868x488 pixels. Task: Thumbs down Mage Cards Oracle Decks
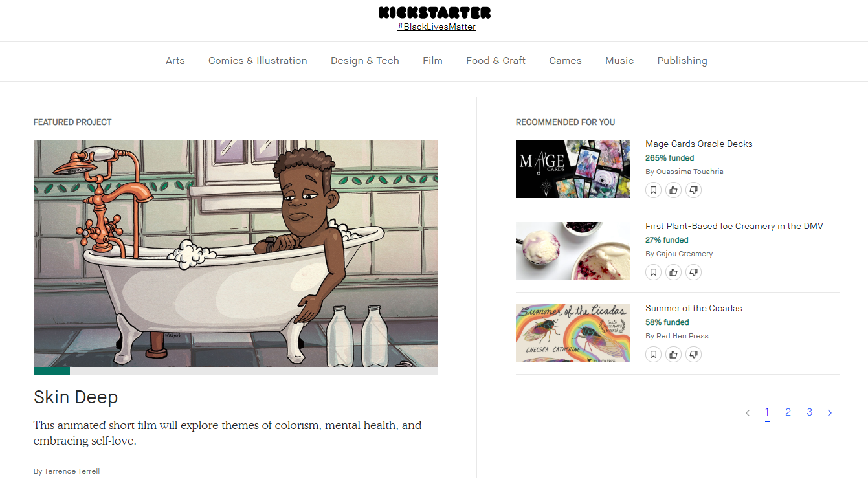693,190
